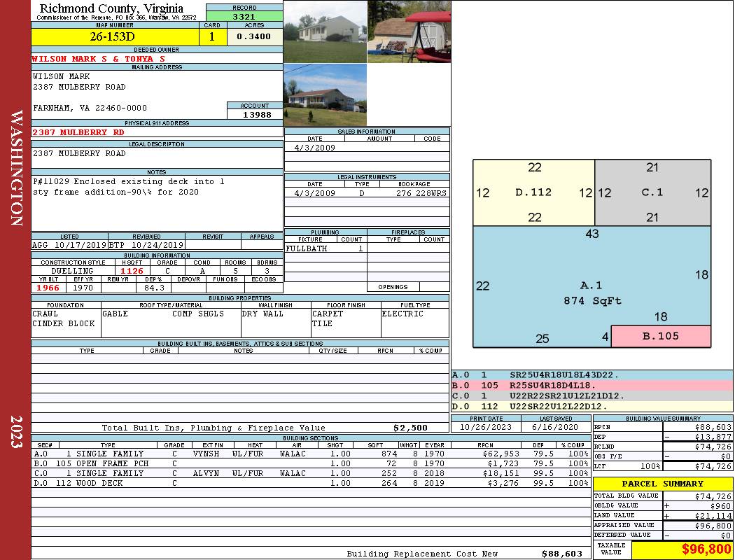Viewport: 735px width, 560px height.
Task: Open the lower house side-view photo
Action: coord(325,94)
